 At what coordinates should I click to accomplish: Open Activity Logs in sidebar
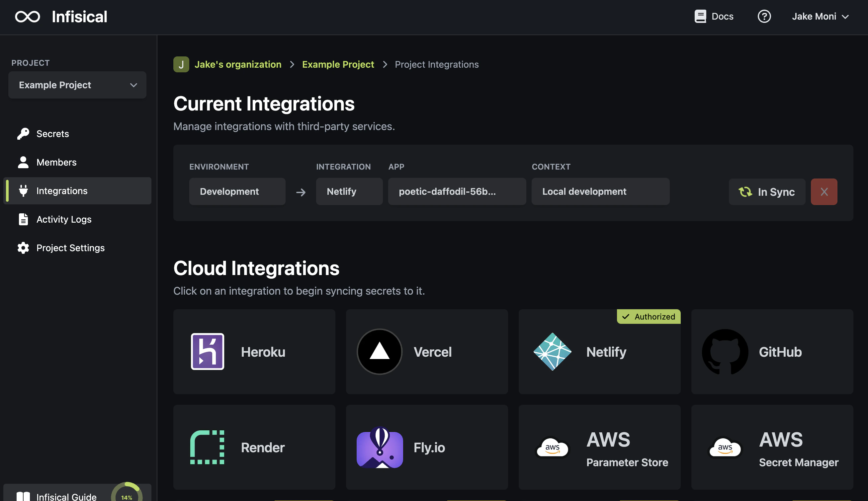pyautogui.click(x=77, y=219)
